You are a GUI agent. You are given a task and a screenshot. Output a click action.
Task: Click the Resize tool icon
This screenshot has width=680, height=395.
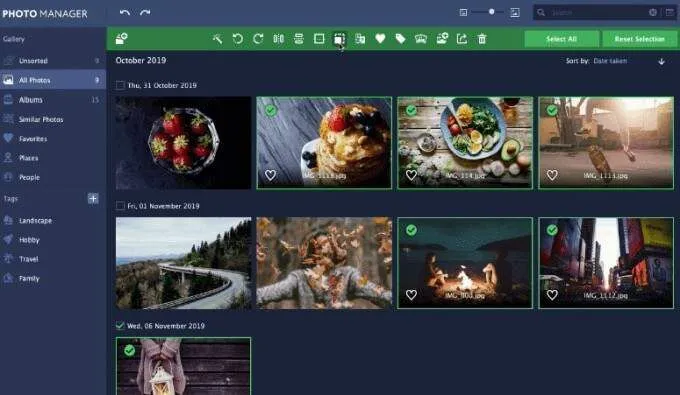click(339, 39)
